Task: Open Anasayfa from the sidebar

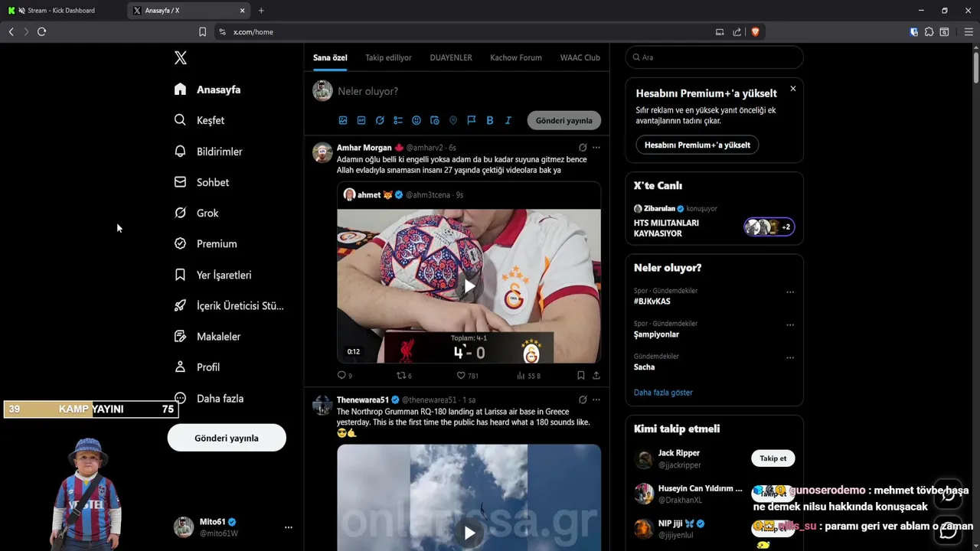Action: (207, 90)
